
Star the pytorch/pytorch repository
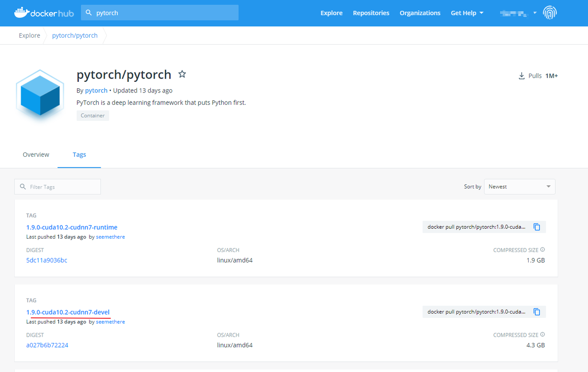point(182,74)
